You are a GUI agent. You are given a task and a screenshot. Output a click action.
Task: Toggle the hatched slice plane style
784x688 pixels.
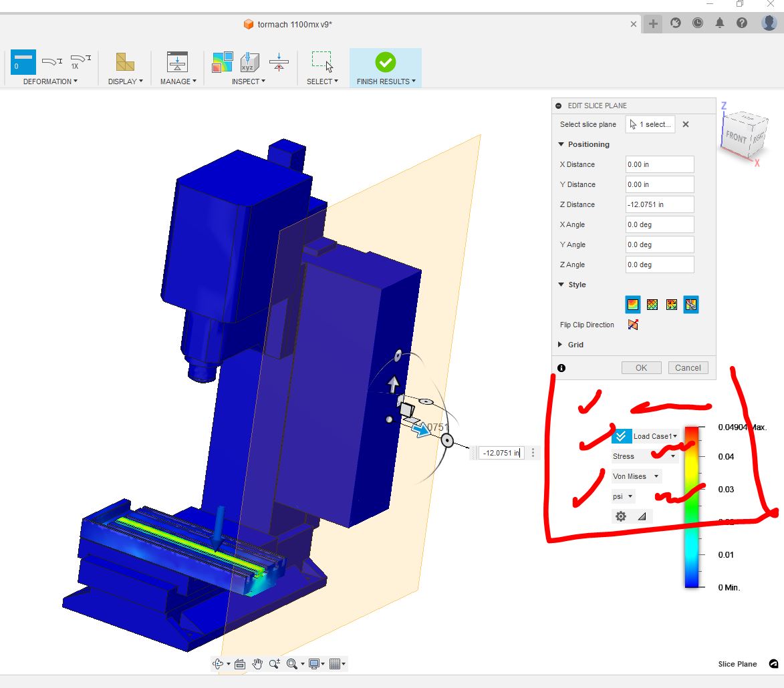(652, 305)
